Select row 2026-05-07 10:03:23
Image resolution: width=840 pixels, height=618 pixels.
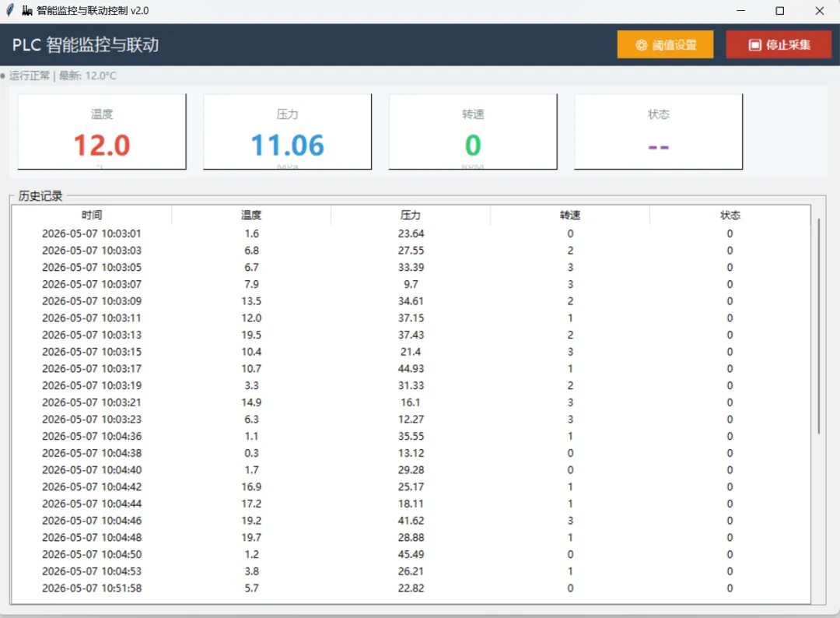(411, 420)
